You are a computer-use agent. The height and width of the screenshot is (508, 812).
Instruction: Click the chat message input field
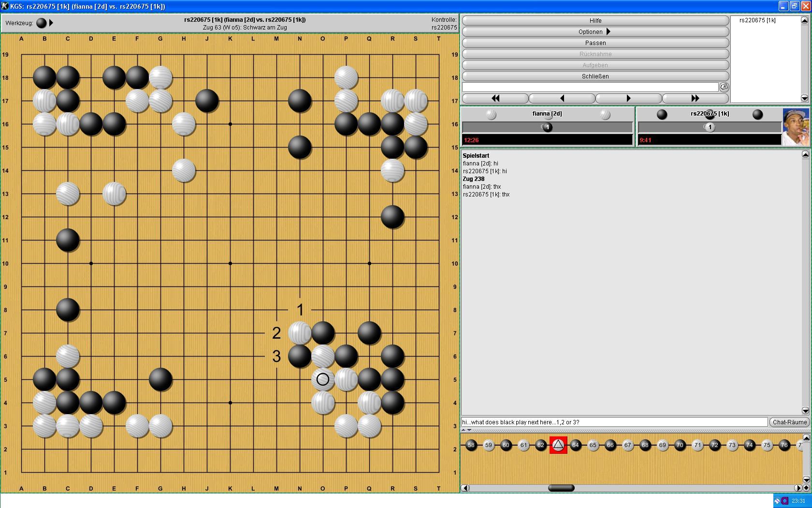[614, 422]
